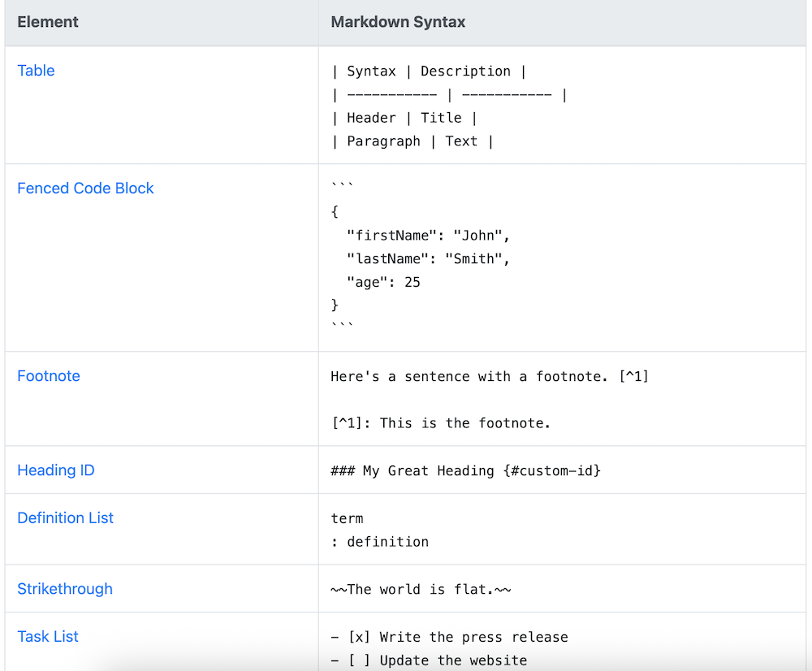This screenshot has height=671, width=812.
Task: Click the Markdown Syntax column header
Action: tap(398, 22)
